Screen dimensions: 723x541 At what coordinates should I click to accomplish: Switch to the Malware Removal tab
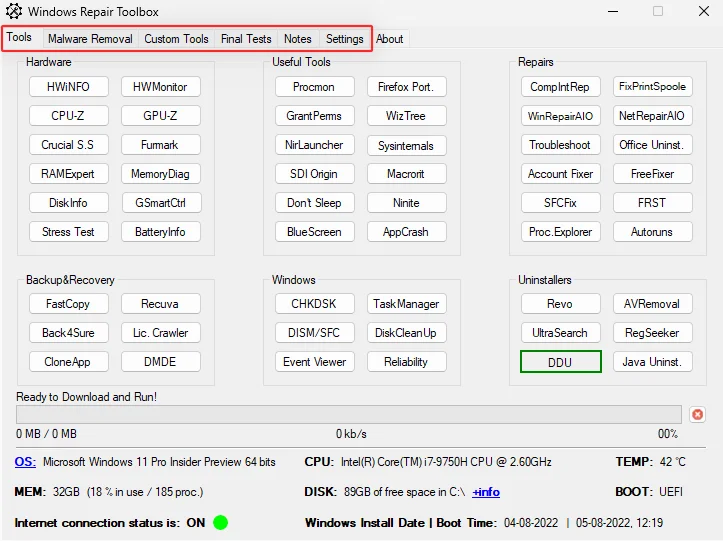(x=90, y=39)
